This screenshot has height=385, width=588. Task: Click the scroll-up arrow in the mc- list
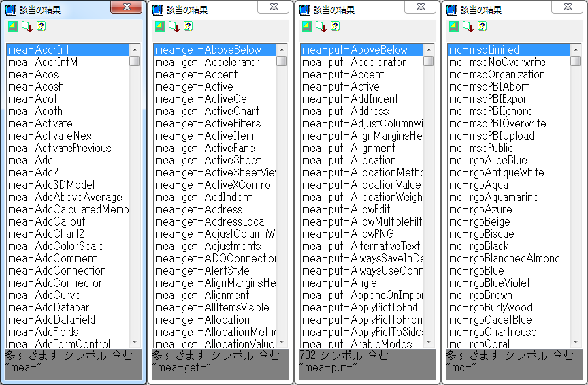[x=576, y=50]
